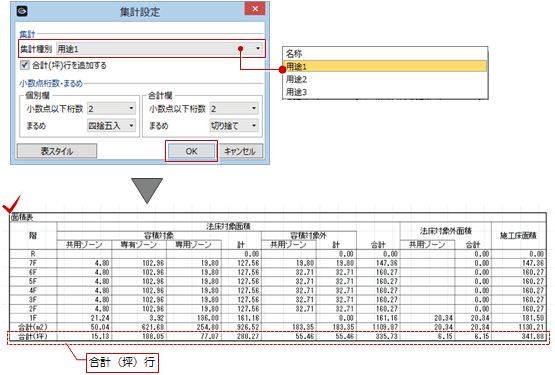Choose 用途2 in the dropdown list
This screenshot has width=555, height=375.
click(x=385, y=79)
